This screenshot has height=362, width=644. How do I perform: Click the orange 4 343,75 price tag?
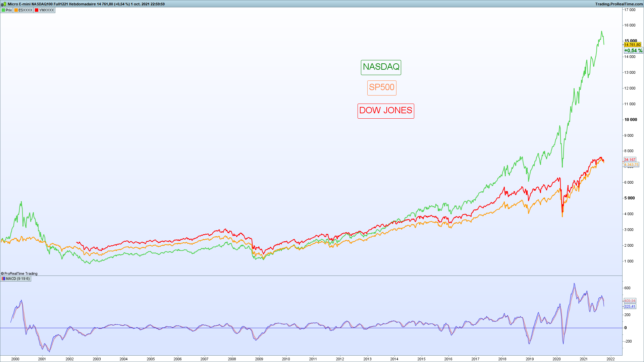pyautogui.click(x=631, y=165)
